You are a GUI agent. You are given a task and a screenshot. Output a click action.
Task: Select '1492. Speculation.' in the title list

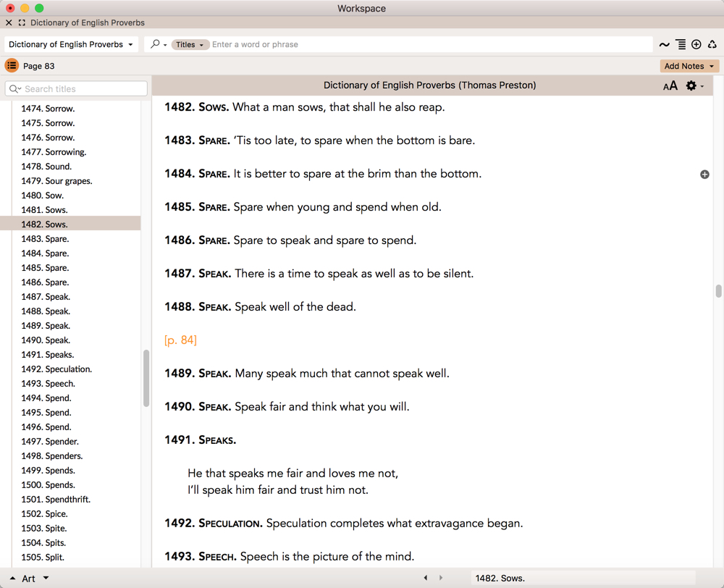56,369
